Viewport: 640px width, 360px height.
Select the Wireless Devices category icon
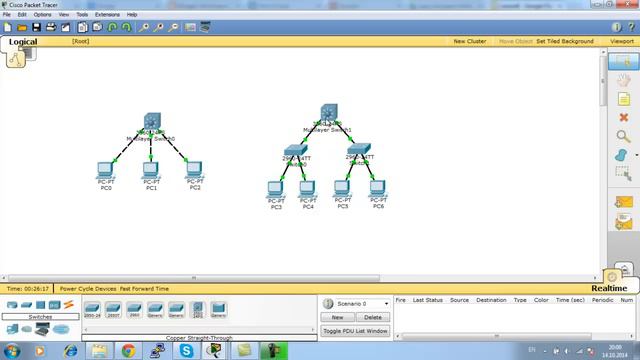click(54, 305)
